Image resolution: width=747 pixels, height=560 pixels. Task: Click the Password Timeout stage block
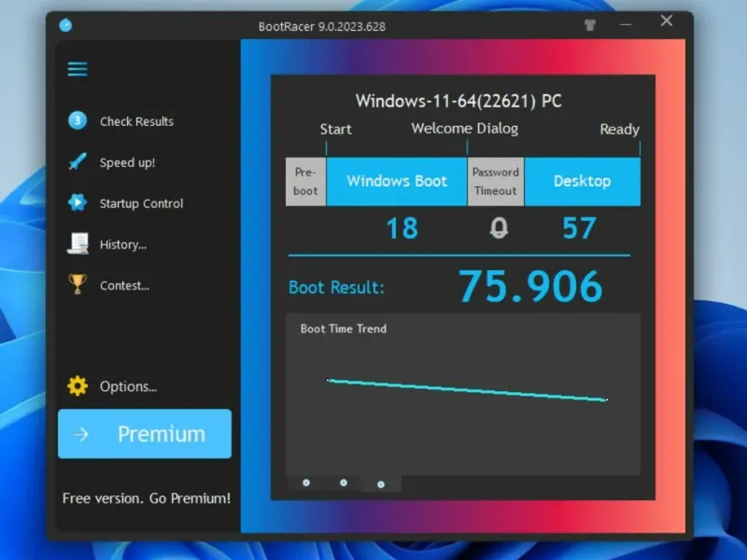coord(496,181)
